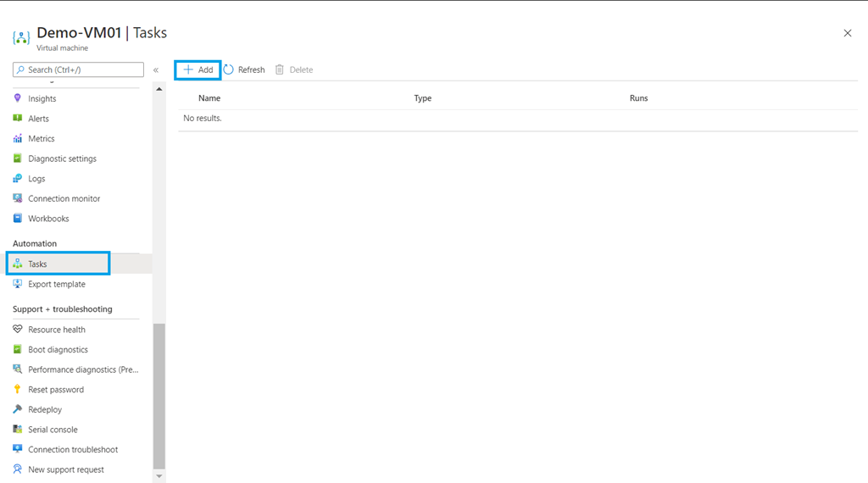Click the Performance diagnostics icon
This screenshot has height=483, width=868.
point(18,369)
